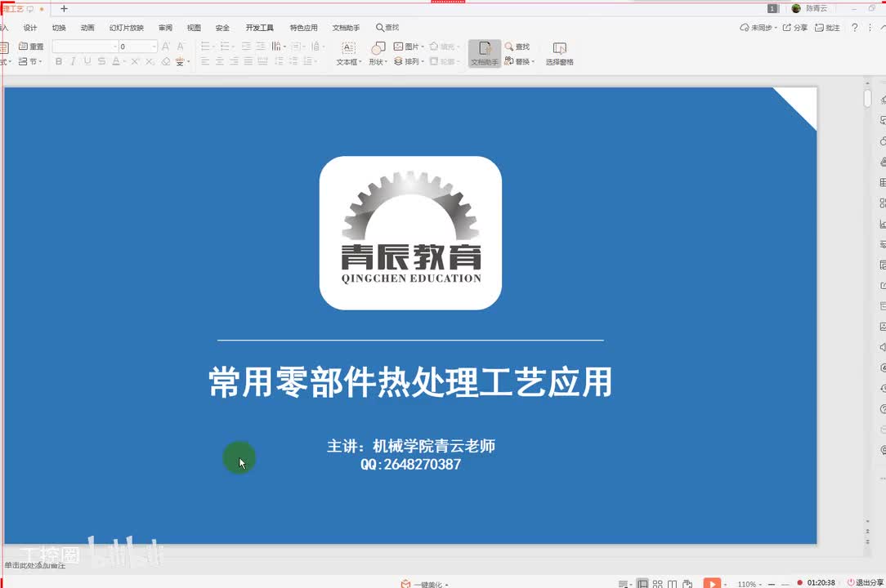Screen dimensions: 886x588
Task: Click the vertical scrollbar thumb
Action: pyautogui.click(x=867, y=98)
